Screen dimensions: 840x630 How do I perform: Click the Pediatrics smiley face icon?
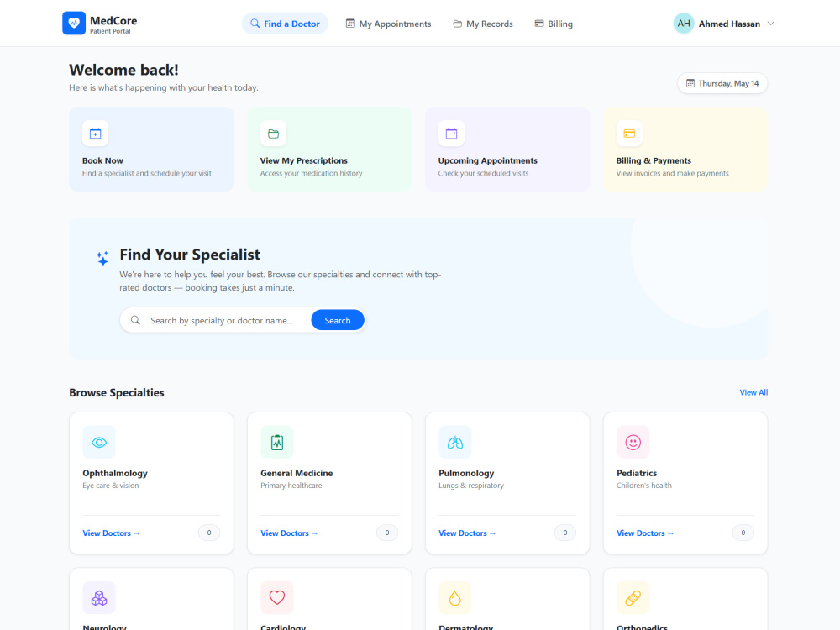tap(633, 442)
